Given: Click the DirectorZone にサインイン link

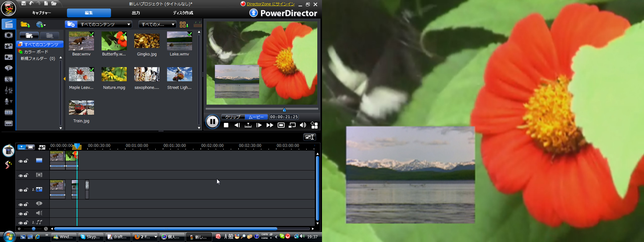Looking at the screenshot, I should [x=271, y=4].
